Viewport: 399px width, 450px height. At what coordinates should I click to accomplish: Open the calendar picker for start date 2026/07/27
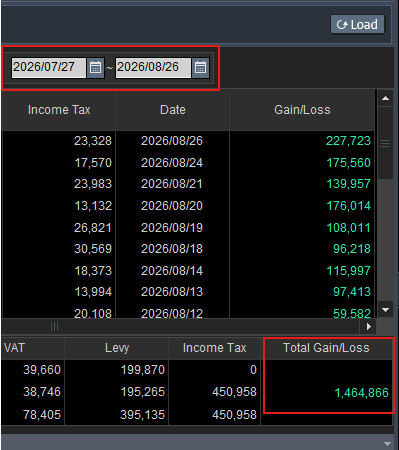95,68
